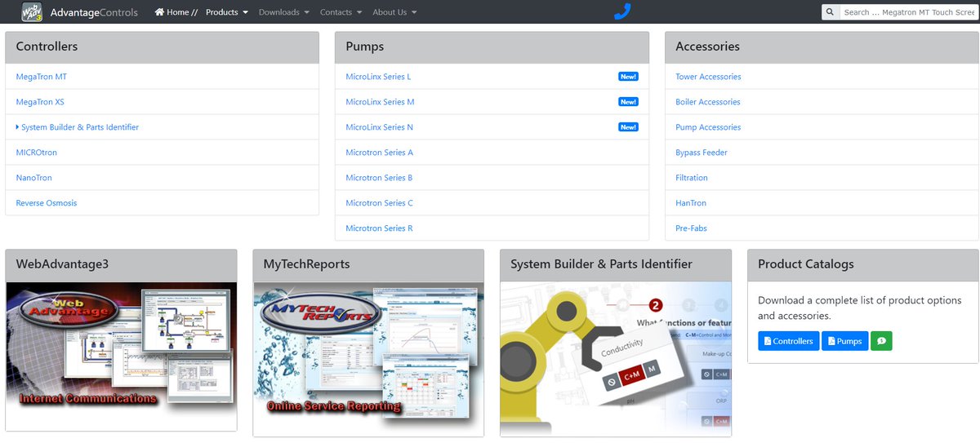Open MicroLinx Series N pump link

379,127
